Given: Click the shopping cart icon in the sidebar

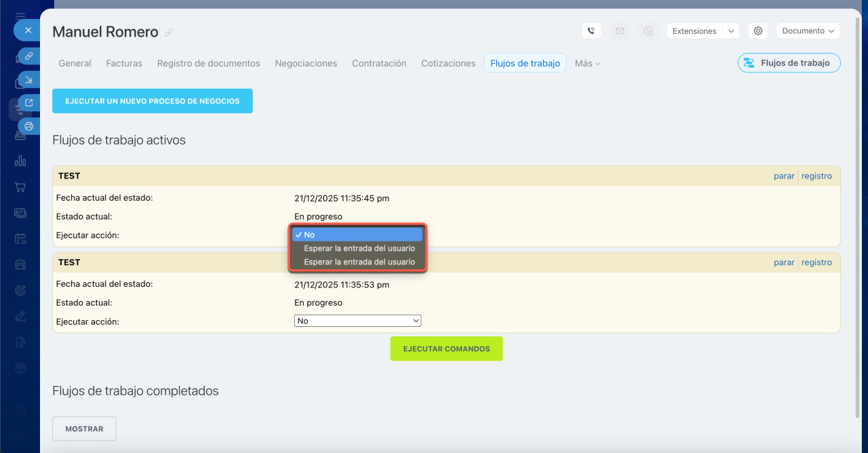Looking at the screenshot, I should point(20,187).
